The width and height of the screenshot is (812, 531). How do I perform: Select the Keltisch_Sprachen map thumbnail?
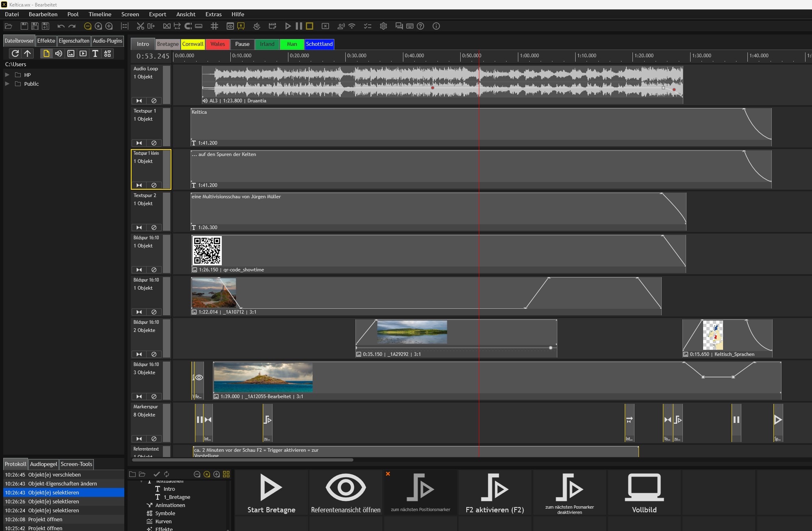click(713, 335)
